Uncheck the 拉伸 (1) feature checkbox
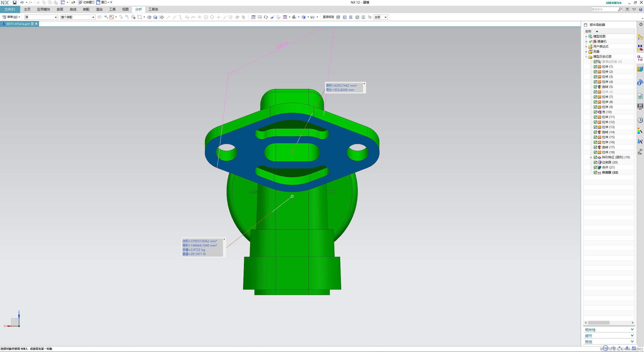 [x=595, y=67]
